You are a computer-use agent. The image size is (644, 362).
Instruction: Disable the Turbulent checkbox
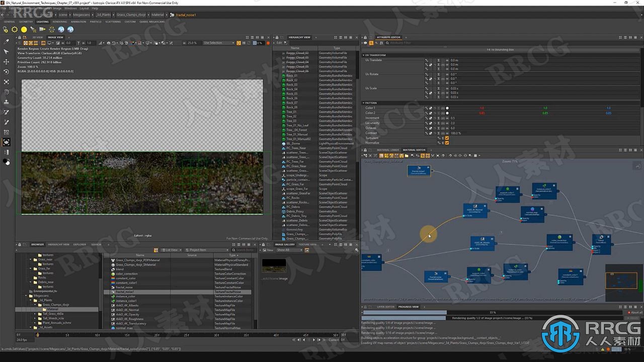447,138
